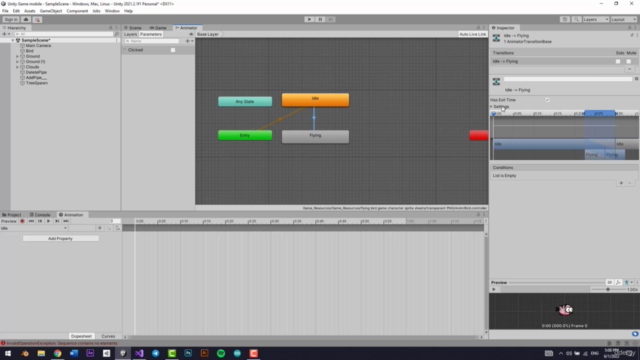Pause the editor with the pause button
The height and width of the screenshot is (360, 640).
tap(320, 19)
